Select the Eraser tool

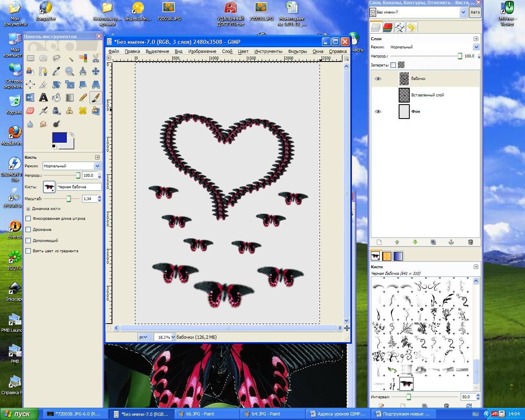pos(30,111)
